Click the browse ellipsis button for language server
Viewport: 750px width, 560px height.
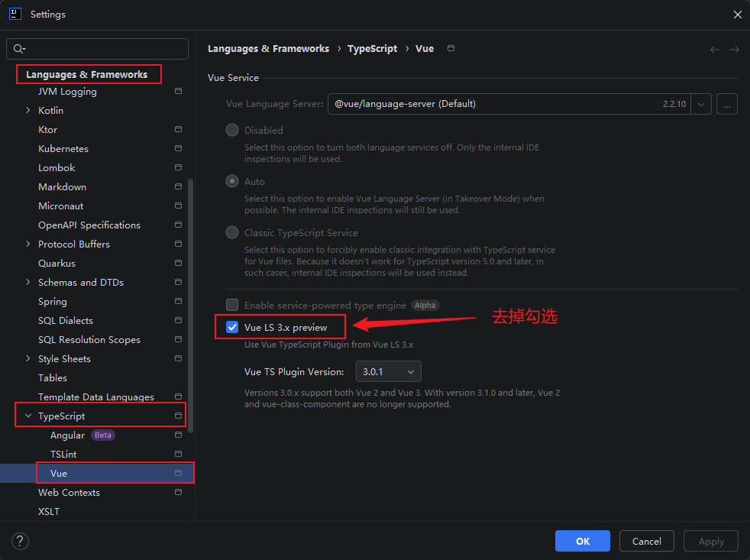727,104
